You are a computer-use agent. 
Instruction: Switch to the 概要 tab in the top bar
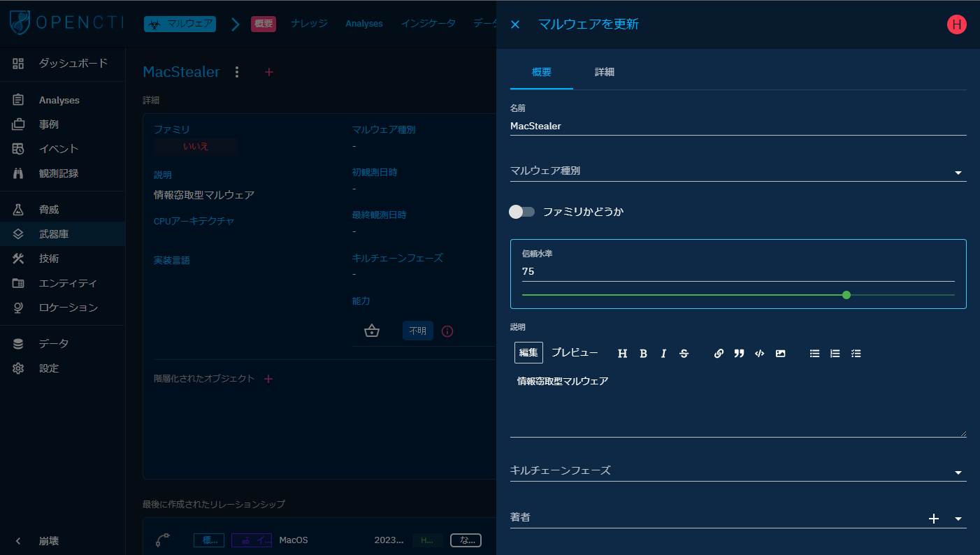tap(264, 24)
